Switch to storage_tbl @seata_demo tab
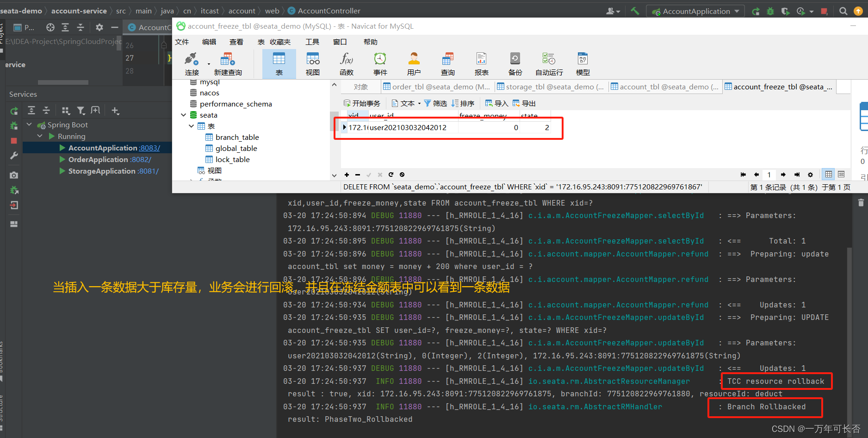Viewport: 868px width, 438px height. pyautogui.click(x=551, y=87)
